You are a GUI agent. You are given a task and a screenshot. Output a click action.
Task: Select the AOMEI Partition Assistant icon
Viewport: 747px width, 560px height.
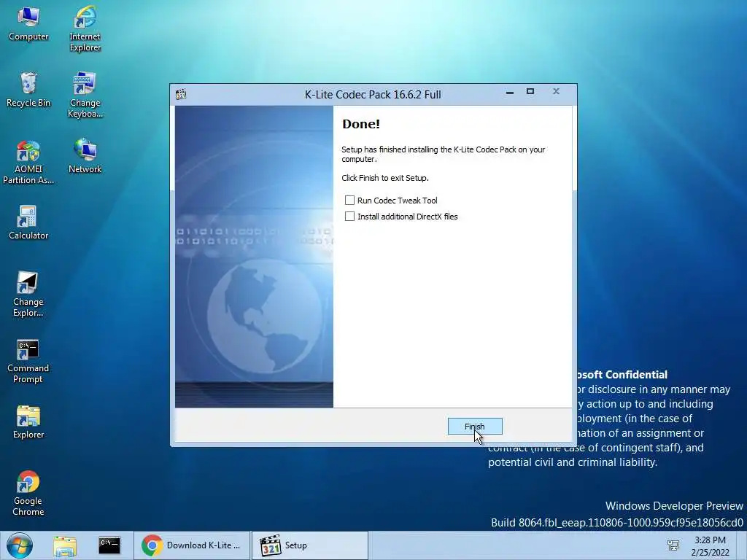(28, 161)
